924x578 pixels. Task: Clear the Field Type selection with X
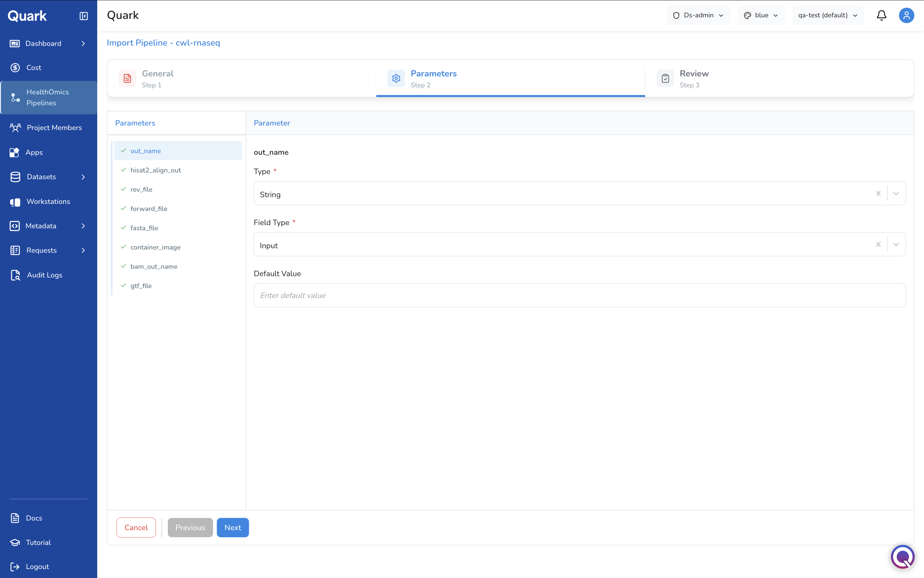(878, 244)
